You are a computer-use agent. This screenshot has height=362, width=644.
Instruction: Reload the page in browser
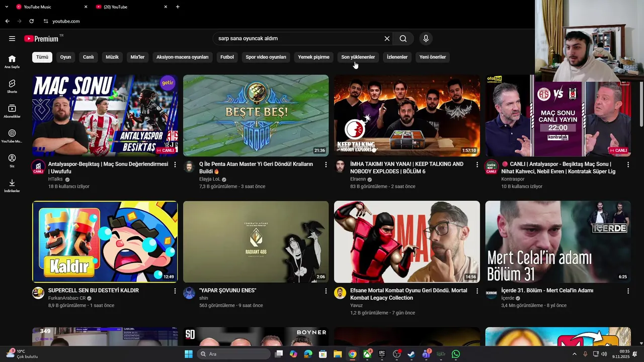point(31,21)
